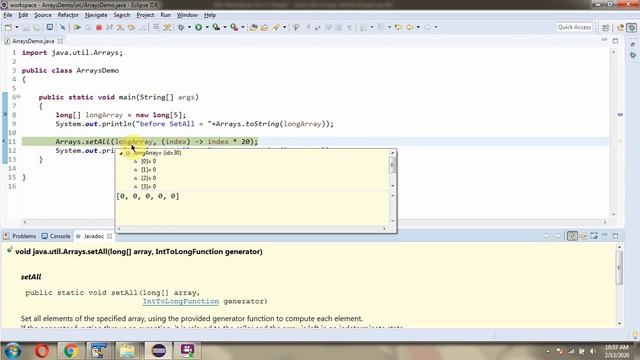Click in the Quick Access field
640x360 pixels.
[574, 27]
